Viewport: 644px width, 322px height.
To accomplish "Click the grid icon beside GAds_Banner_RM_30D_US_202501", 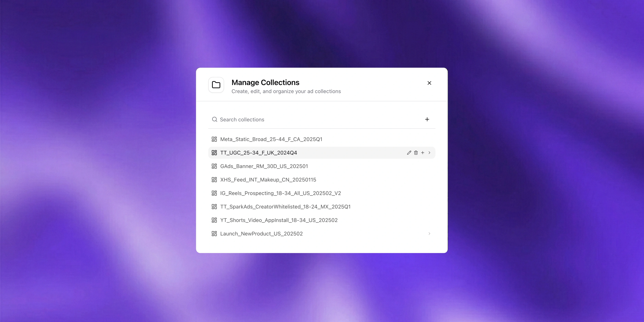I will [214, 166].
